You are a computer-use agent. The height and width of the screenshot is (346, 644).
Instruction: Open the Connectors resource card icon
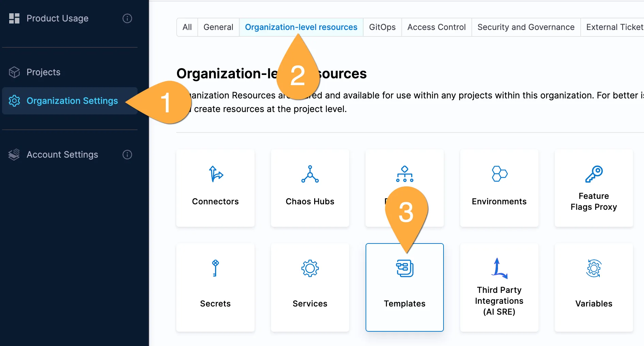coord(215,174)
